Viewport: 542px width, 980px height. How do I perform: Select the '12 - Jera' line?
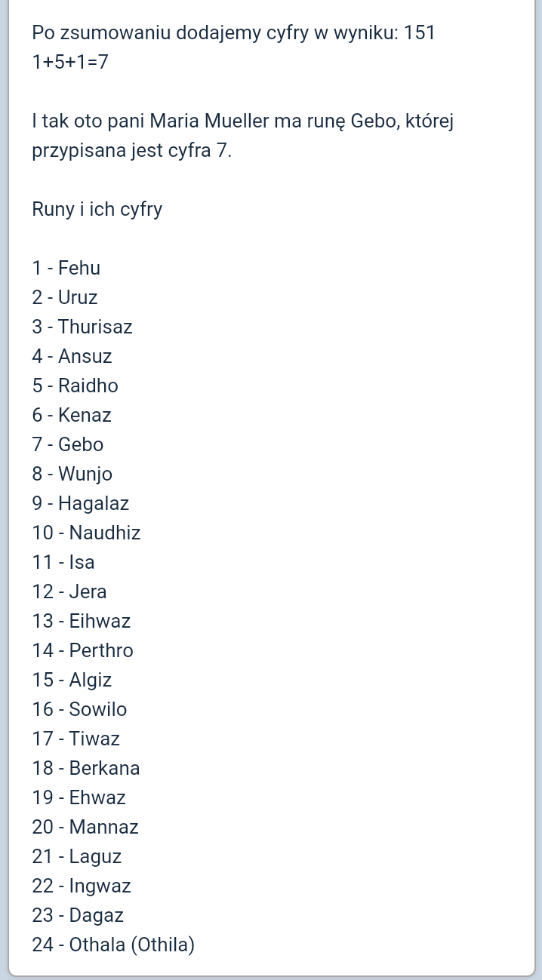click(x=69, y=591)
